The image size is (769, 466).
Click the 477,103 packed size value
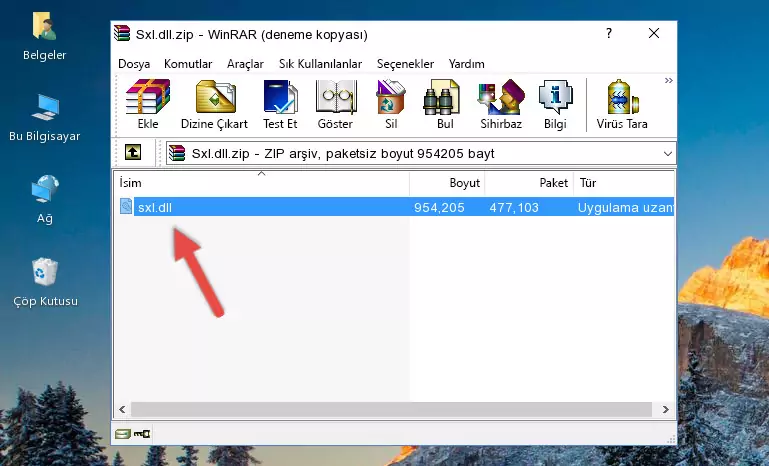[514, 207]
